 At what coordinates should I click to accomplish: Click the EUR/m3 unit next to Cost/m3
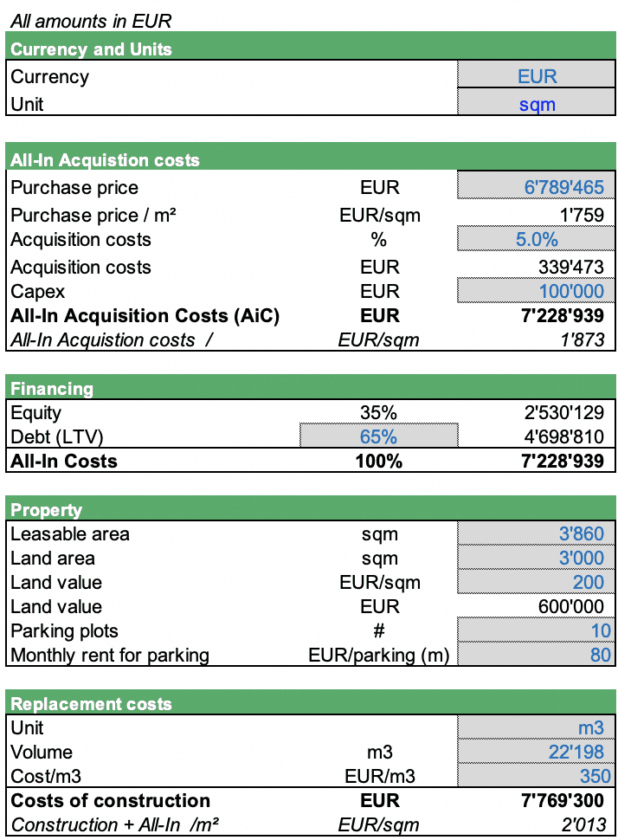[x=380, y=776]
